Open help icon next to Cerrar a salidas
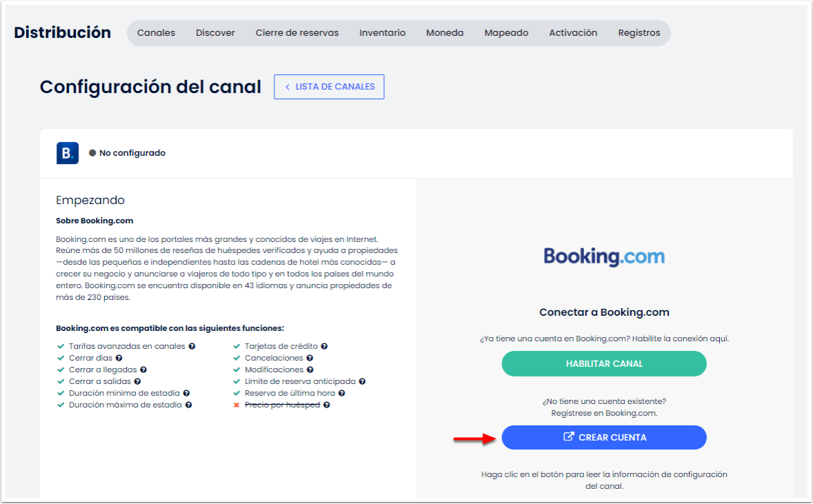 point(137,382)
